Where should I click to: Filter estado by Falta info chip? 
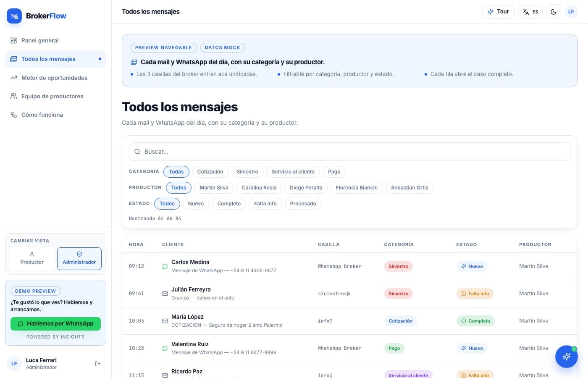point(265,204)
